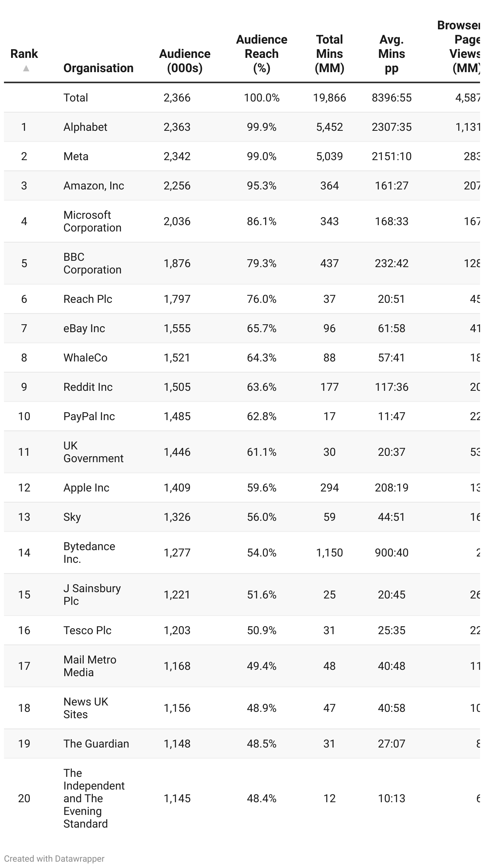Sort by Avg. Mins pp header
Screen dimensions: 484x868
(392, 54)
